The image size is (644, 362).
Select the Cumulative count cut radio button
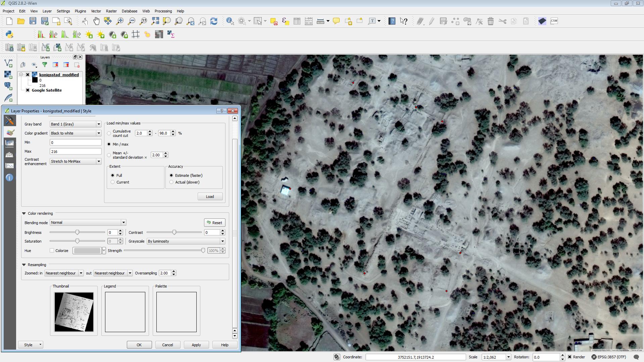pyautogui.click(x=109, y=134)
